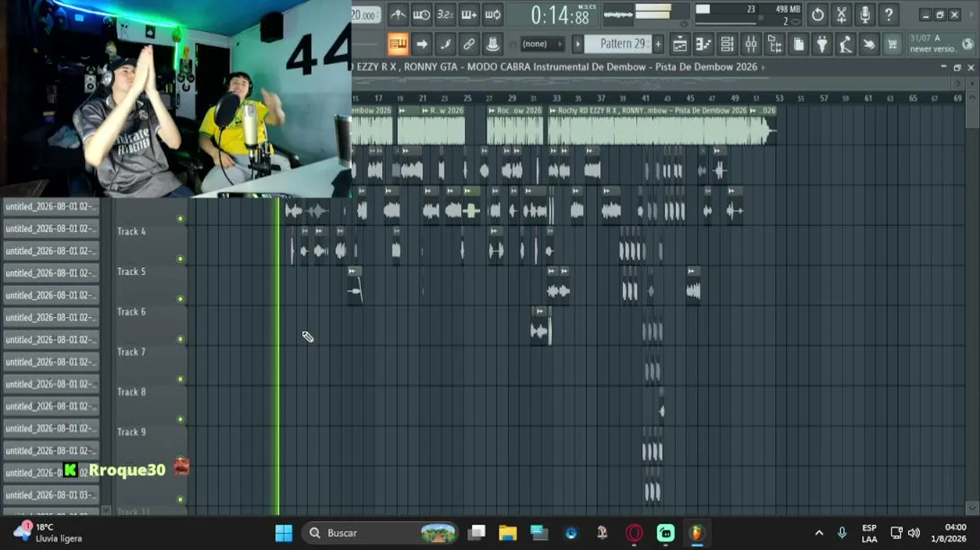Click bar 33 on the timeline ruler

pyautogui.click(x=556, y=99)
